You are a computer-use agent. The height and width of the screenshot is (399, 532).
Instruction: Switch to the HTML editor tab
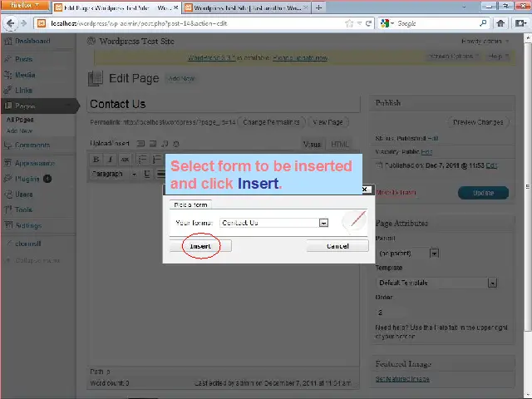[341, 144]
